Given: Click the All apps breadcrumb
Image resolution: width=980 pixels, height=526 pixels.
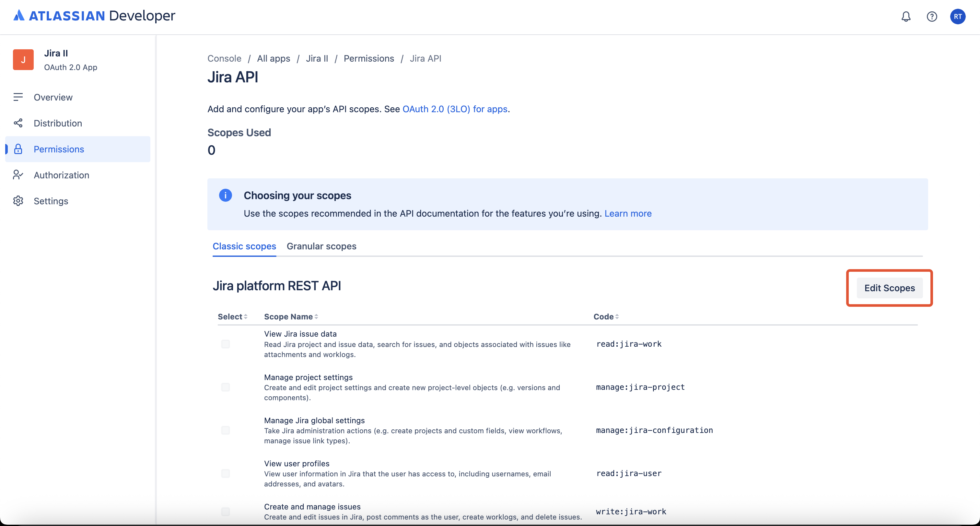Looking at the screenshot, I should (x=273, y=59).
